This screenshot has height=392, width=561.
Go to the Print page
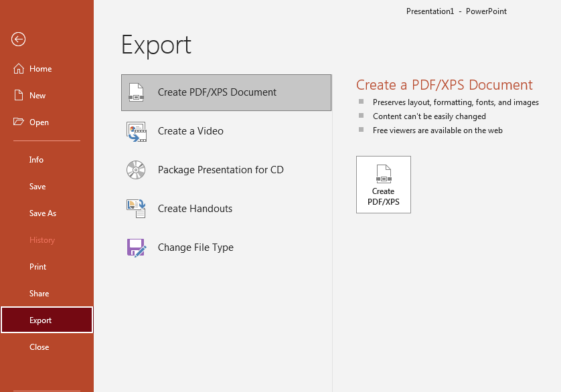[38, 267]
